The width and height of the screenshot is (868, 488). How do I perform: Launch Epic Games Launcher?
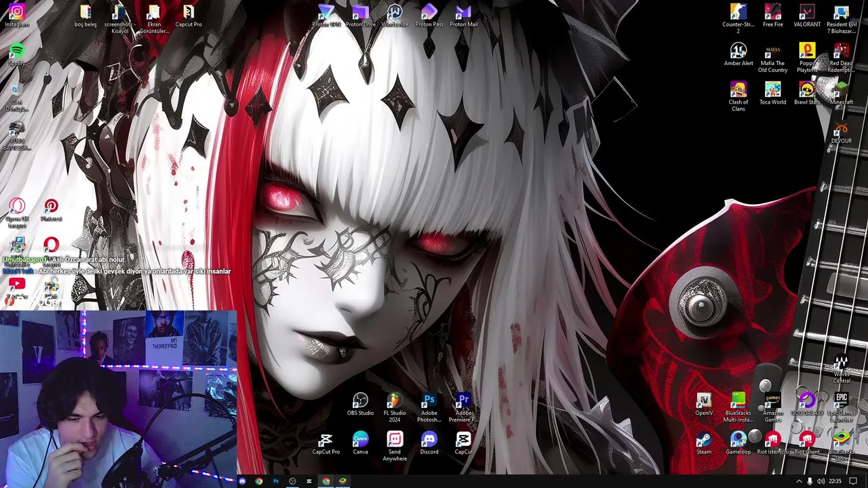click(842, 407)
